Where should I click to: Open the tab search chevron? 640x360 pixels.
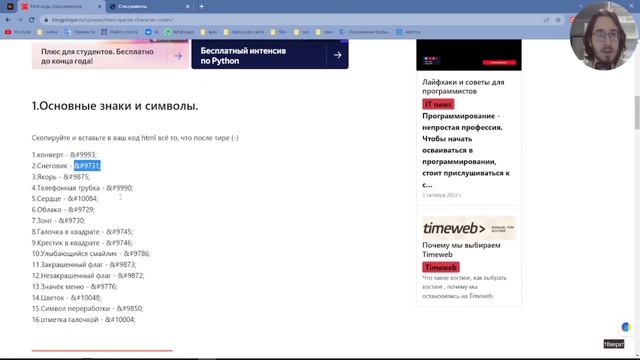(x=580, y=6)
